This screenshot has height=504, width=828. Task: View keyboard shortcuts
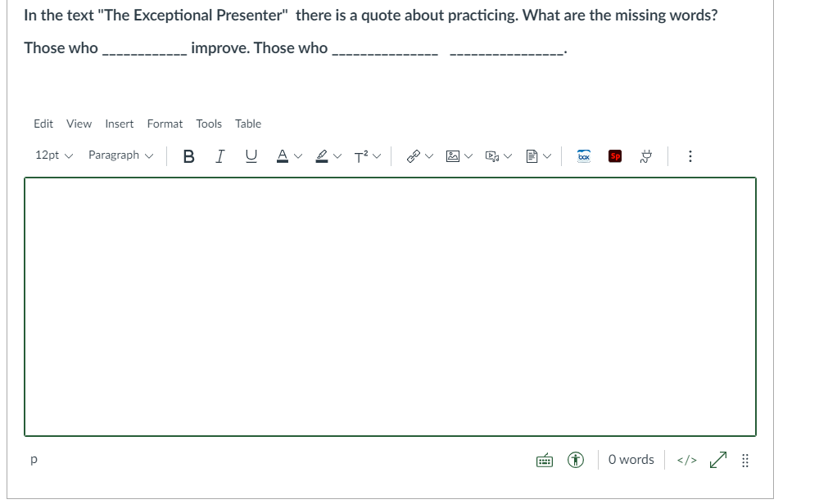click(545, 460)
